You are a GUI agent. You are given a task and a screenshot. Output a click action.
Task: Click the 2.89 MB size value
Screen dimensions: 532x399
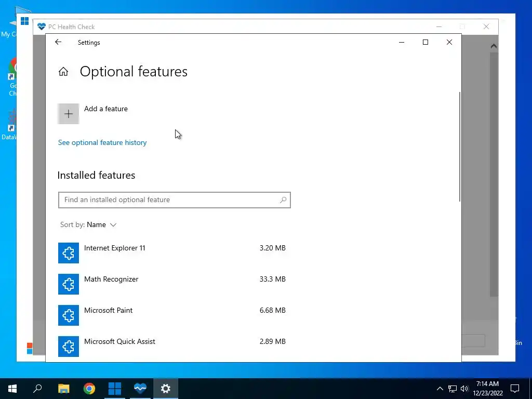(272, 342)
